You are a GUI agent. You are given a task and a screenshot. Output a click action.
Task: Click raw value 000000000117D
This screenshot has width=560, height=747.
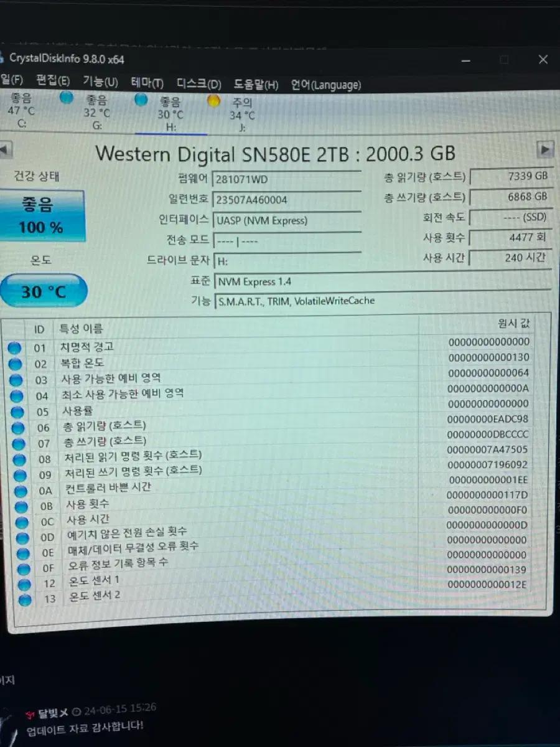click(488, 494)
